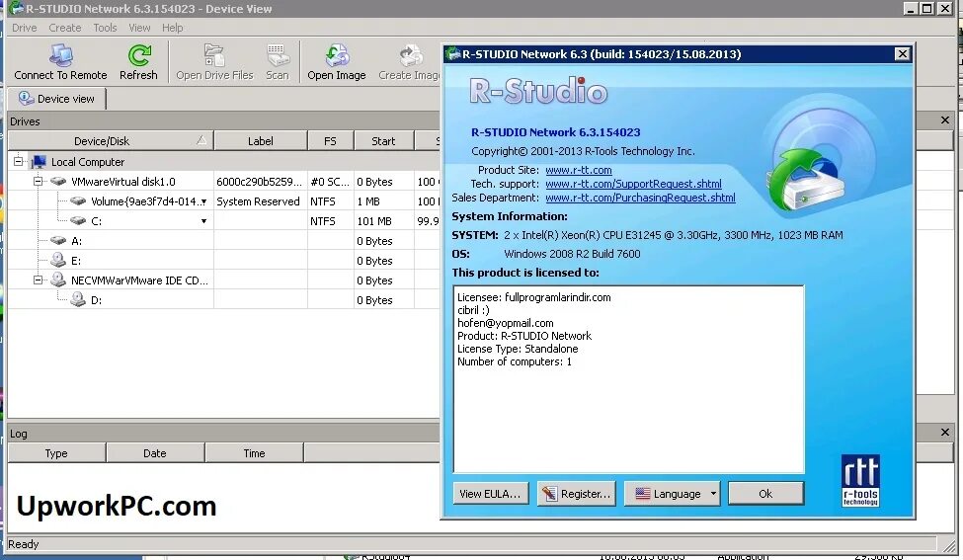Click Connect To Remote toolbar icon
The width and height of the screenshot is (963, 560).
61,56
